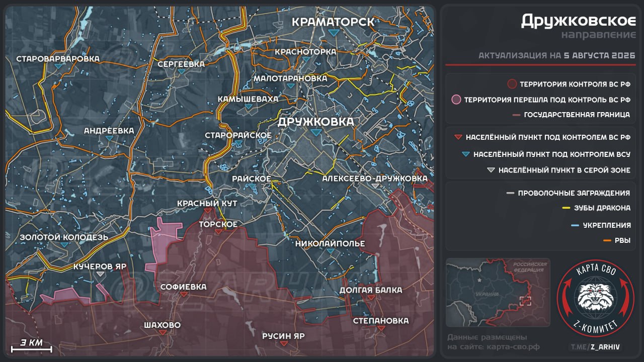This screenshot has width=644, height=362.
Task: Click the pink newly-controlled territory legend circle
Action: pos(456,100)
